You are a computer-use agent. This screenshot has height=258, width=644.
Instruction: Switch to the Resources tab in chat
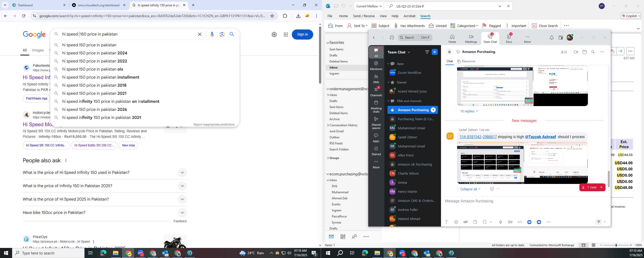point(466,61)
